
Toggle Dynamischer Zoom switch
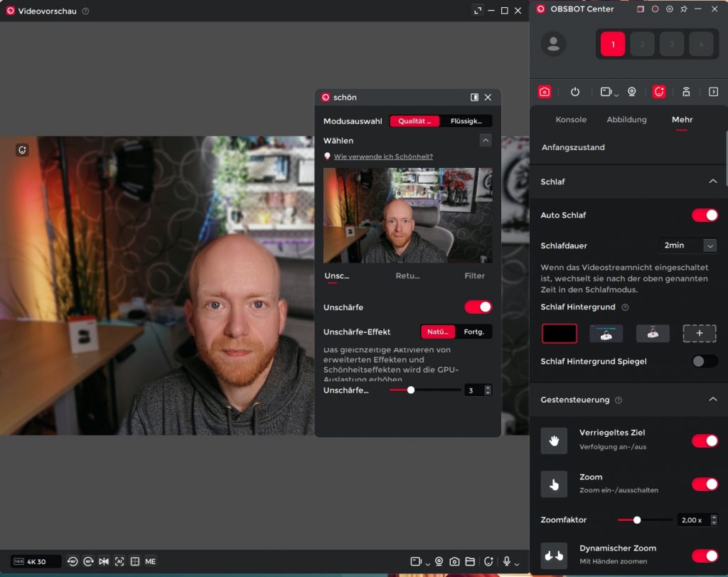coord(705,556)
